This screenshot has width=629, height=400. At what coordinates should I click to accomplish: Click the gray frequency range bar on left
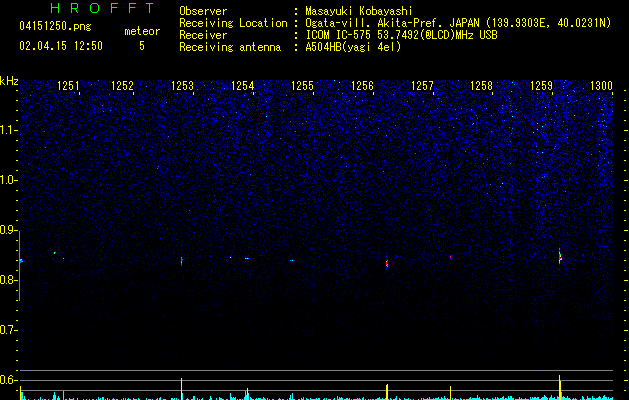[20, 266]
